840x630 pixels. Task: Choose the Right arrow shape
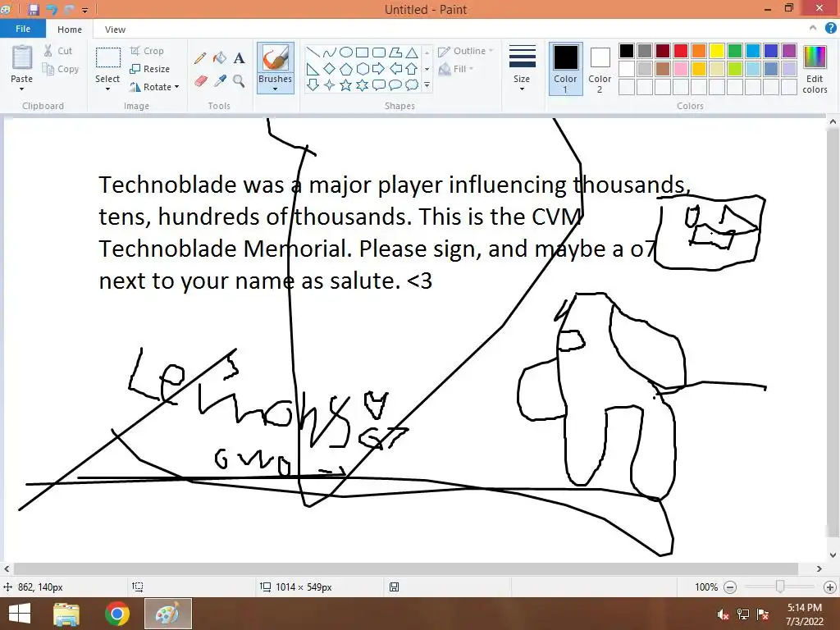point(379,69)
